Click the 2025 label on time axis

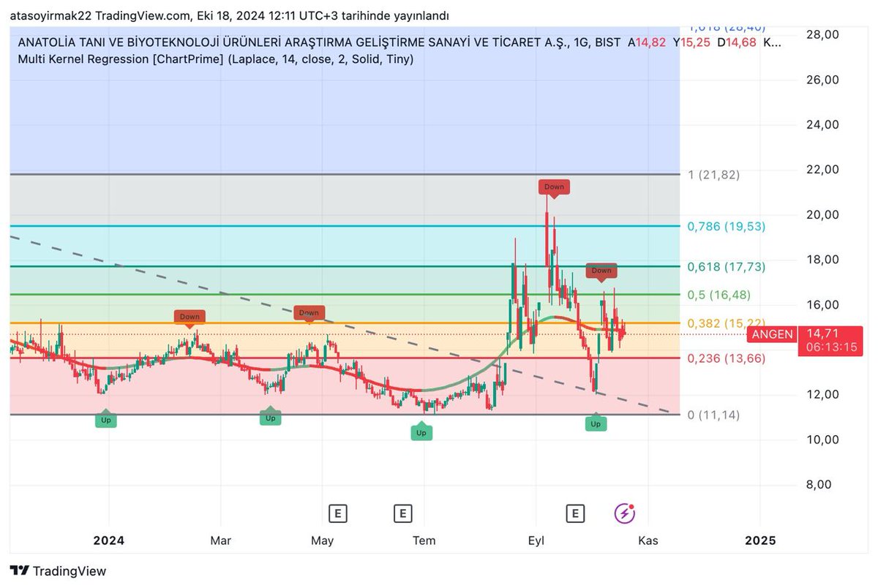coord(759,540)
